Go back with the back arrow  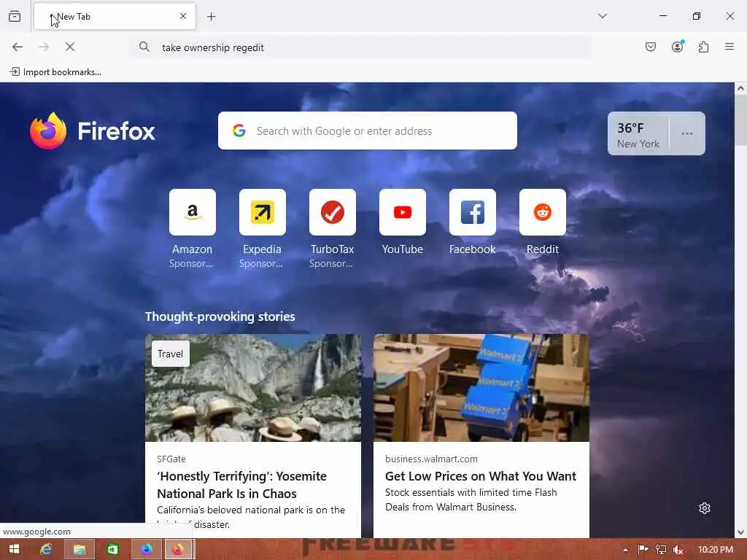click(x=18, y=47)
